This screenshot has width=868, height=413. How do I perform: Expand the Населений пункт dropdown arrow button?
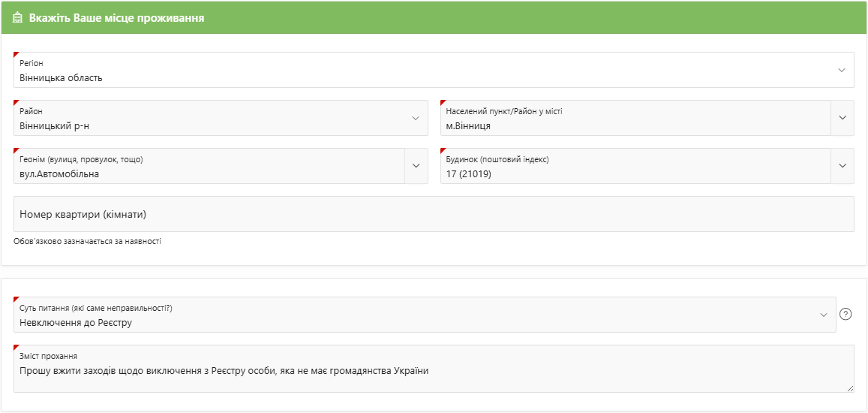(842, 118)
